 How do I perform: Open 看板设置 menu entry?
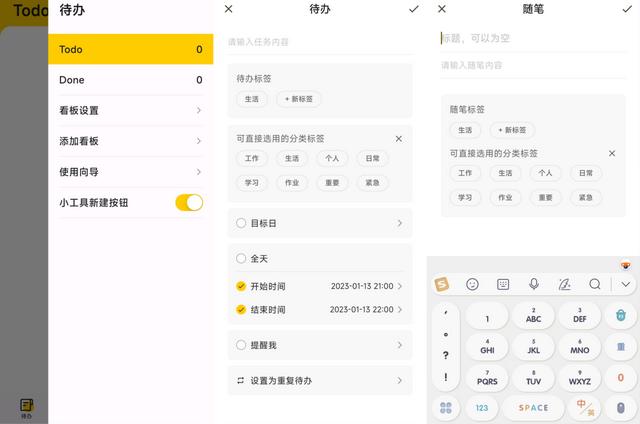click(131, 110)
